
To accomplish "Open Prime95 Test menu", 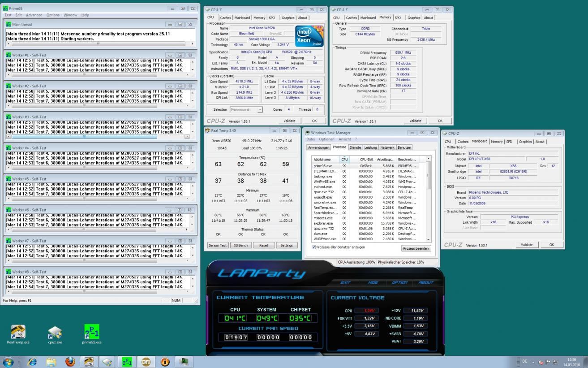I will click(x=8, y=15).
